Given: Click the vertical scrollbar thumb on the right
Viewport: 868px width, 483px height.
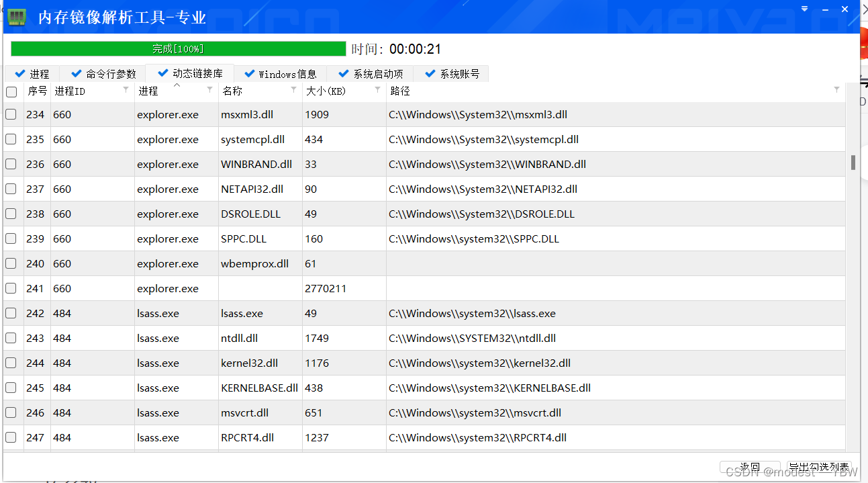Looking at the screenshot, I should tap(853, 162).
